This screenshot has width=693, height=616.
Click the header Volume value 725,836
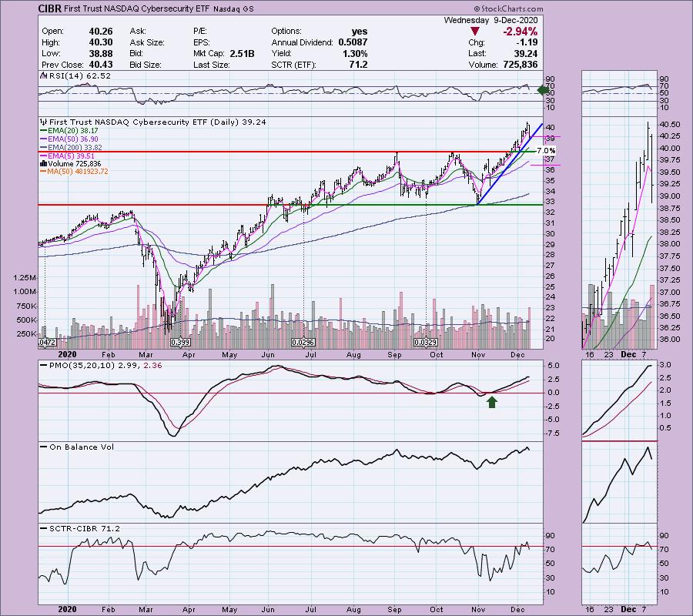pyautogui.click(x=521, y=65)
